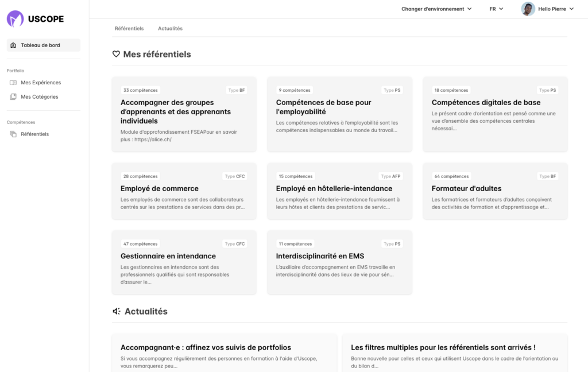Open the Compétences digitales de base card
588x372 pixels.
click(495, 114)
